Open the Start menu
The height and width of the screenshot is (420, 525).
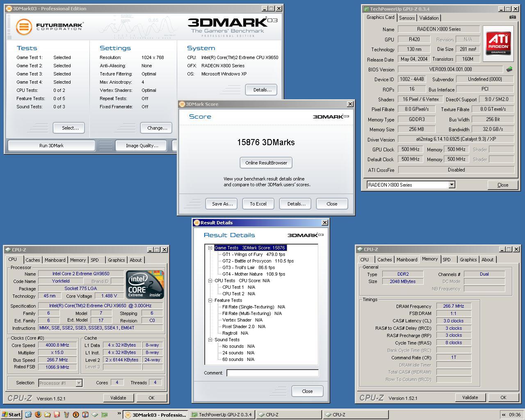(11, 415)
